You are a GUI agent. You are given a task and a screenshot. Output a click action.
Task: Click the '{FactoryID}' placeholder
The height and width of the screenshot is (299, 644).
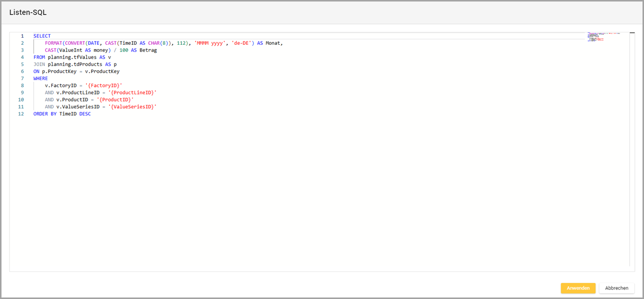click(x=104, y=86)
